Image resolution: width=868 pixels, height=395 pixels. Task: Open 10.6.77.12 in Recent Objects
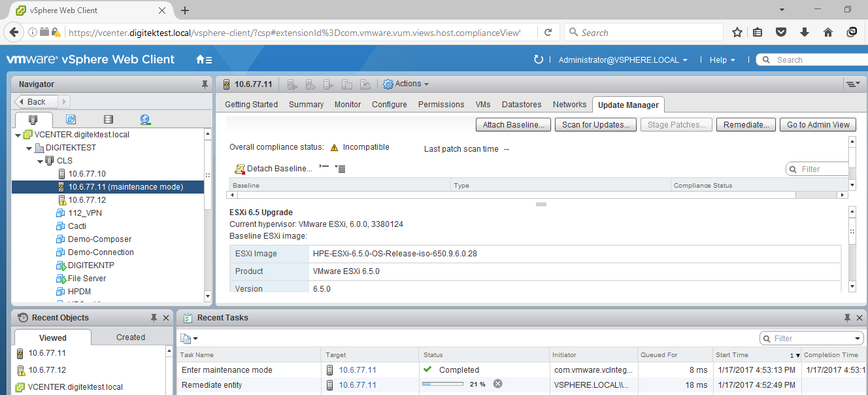pos(47,370)
